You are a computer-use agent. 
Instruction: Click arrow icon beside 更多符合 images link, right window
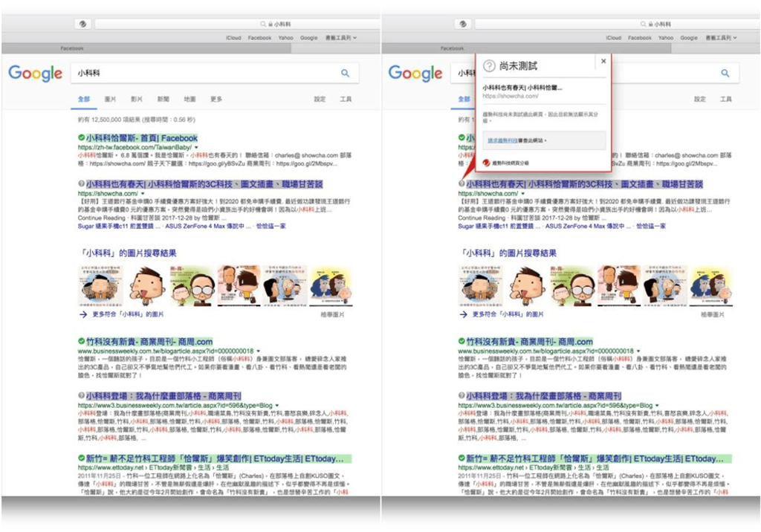point(463,314)
